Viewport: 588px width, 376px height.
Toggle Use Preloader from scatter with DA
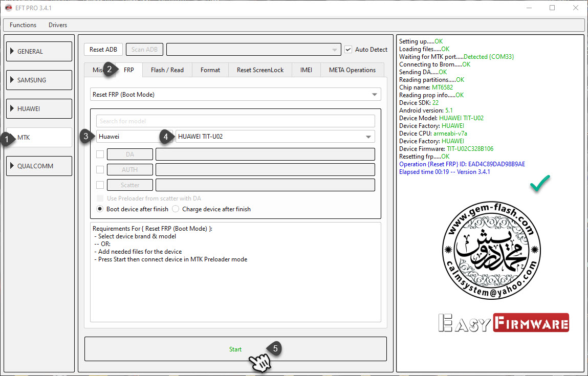click(x=100, y=198)
